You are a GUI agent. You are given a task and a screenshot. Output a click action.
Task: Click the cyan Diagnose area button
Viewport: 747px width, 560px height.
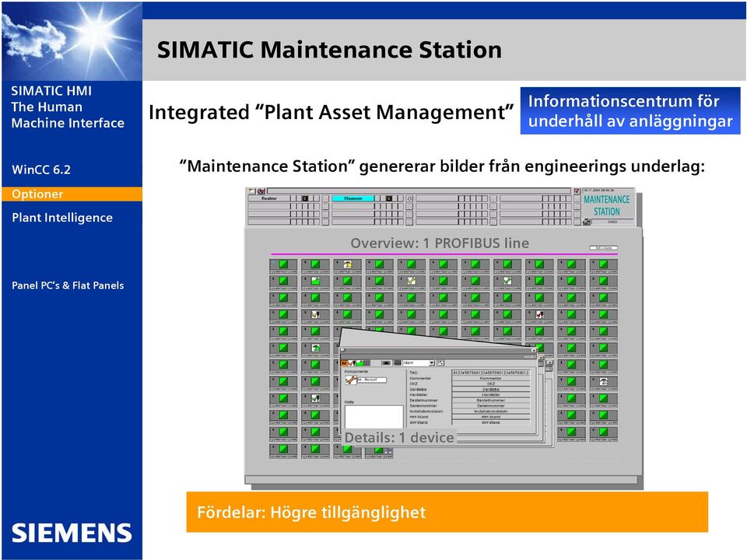(x=353, y=198)
